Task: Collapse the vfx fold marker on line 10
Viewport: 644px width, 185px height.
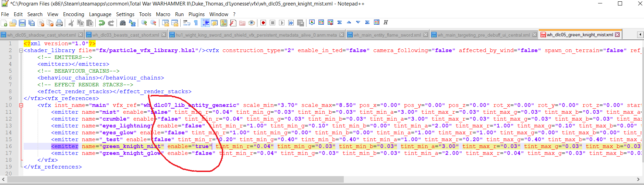Action: click(21, 105)
